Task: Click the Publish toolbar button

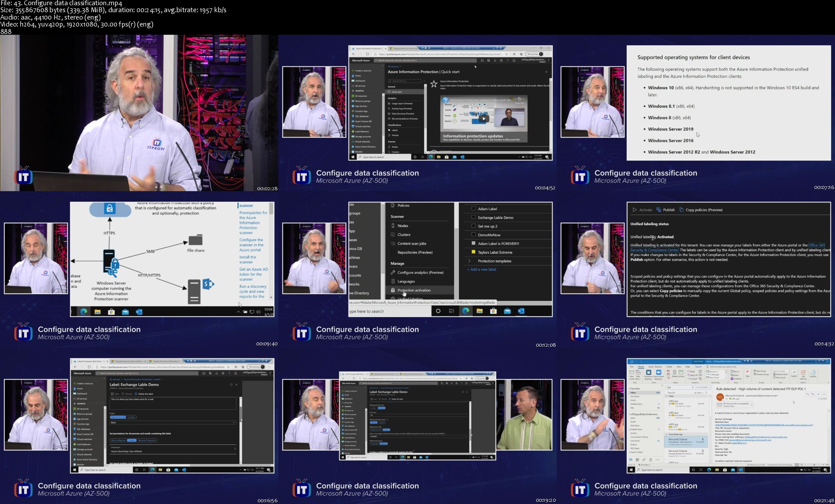Action: (666, 210)
